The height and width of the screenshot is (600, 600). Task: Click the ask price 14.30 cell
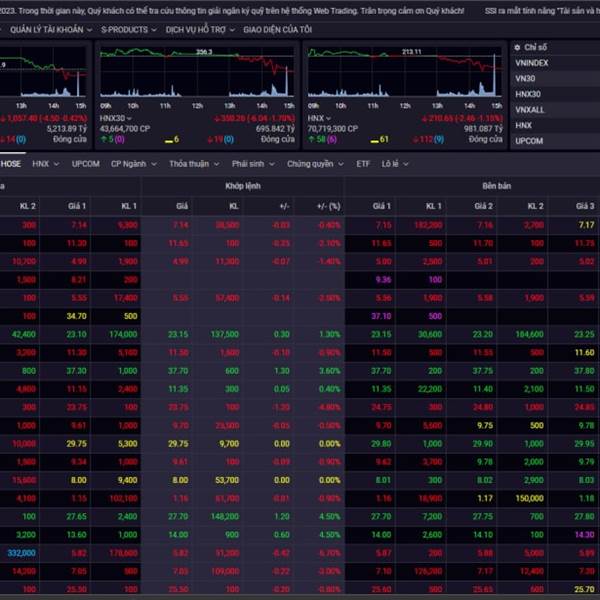585,535
